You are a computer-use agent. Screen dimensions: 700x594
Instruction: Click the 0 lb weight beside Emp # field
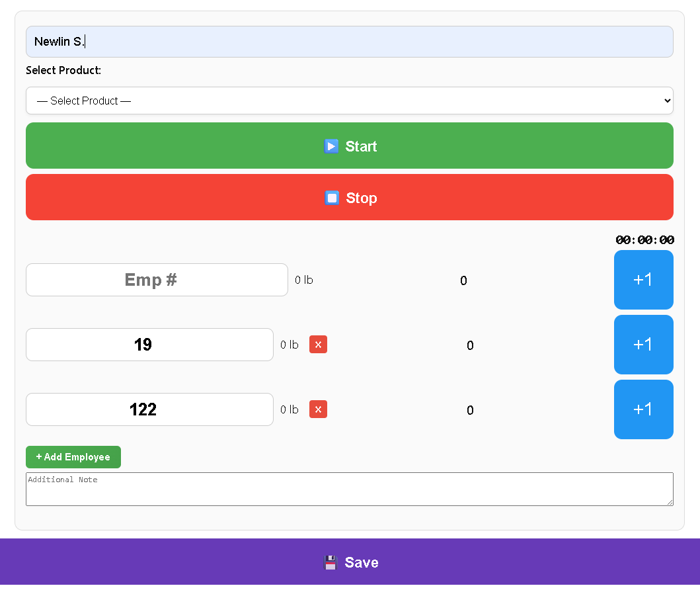click(303, 280)
